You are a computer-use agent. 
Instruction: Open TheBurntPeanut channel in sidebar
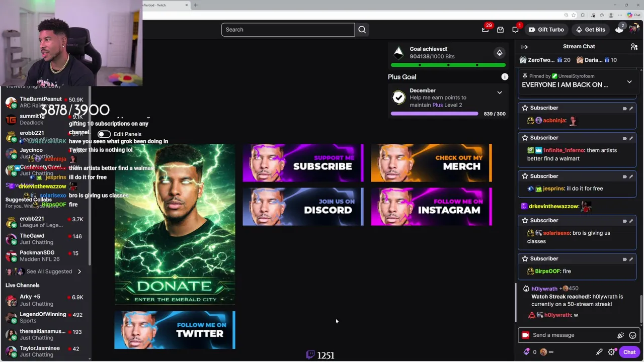click(45, 103)
